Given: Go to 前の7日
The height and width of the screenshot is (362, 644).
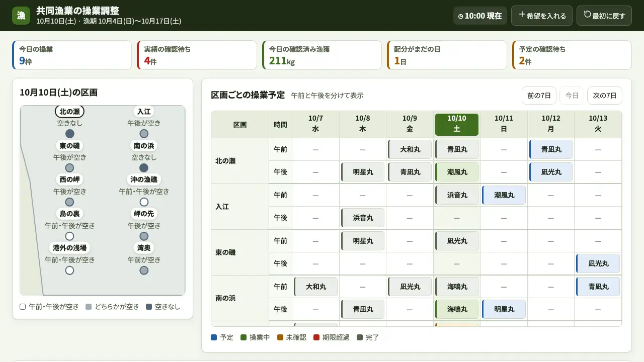Looking at the screenshot, I should pos(539,96).
